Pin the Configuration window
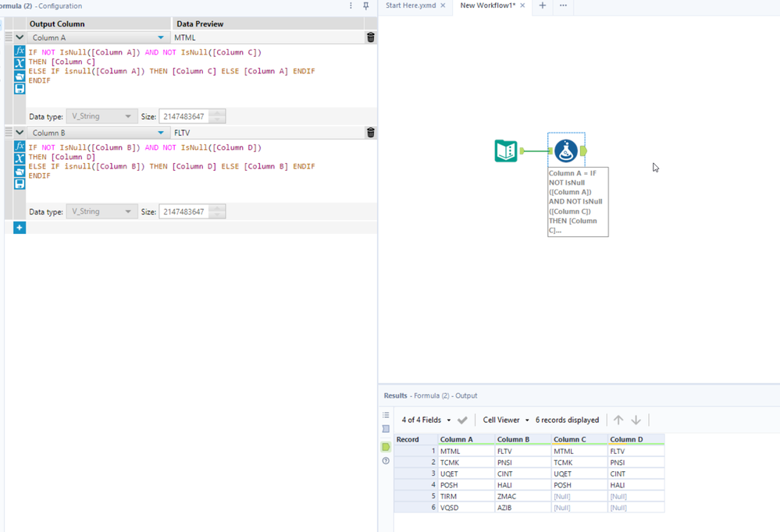This screenshot has height=532, width=780. [x=366, y=5]
